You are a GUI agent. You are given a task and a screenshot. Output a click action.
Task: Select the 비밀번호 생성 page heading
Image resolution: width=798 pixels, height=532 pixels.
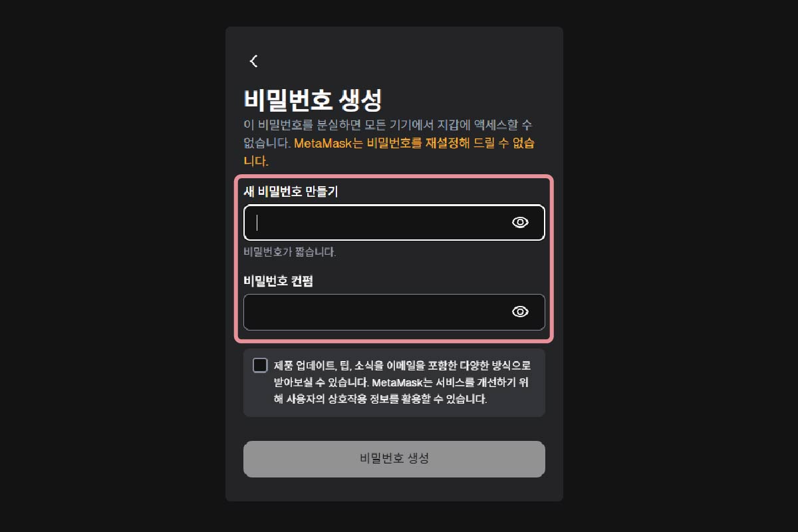coord(313,100)
